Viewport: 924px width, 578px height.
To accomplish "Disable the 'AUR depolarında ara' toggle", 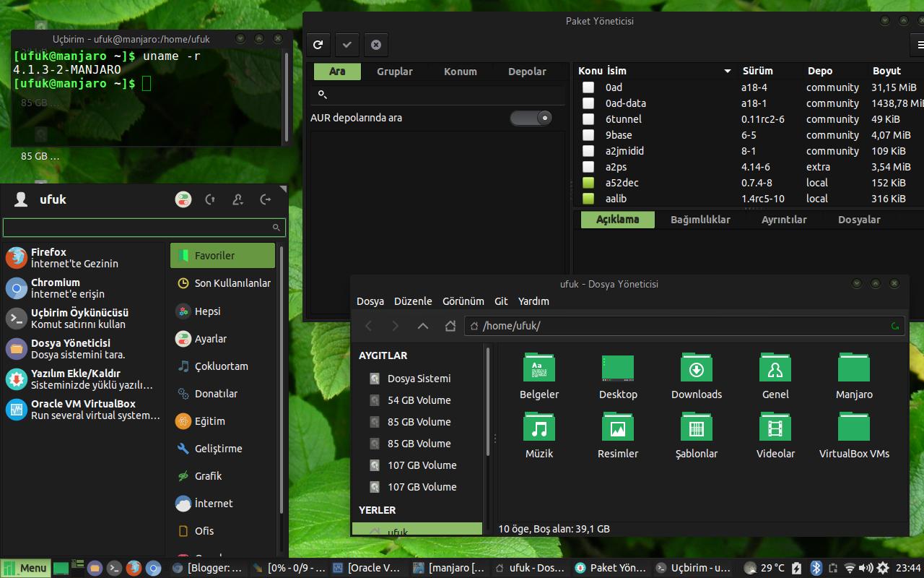I will tap(531, 117).
